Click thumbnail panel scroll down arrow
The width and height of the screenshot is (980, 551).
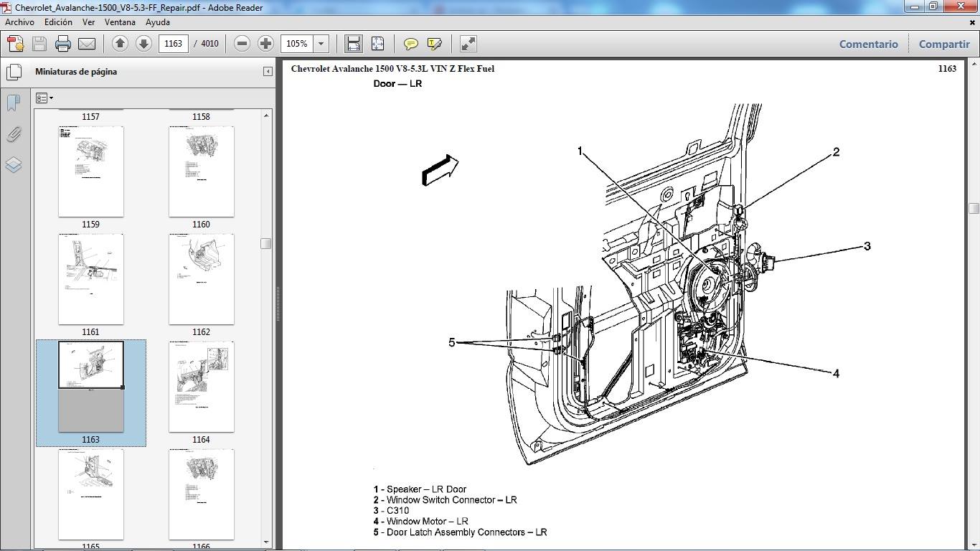[266, 542]
